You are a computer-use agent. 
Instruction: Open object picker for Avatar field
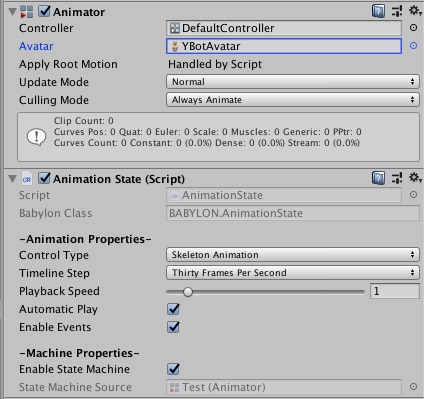[413, 46]
